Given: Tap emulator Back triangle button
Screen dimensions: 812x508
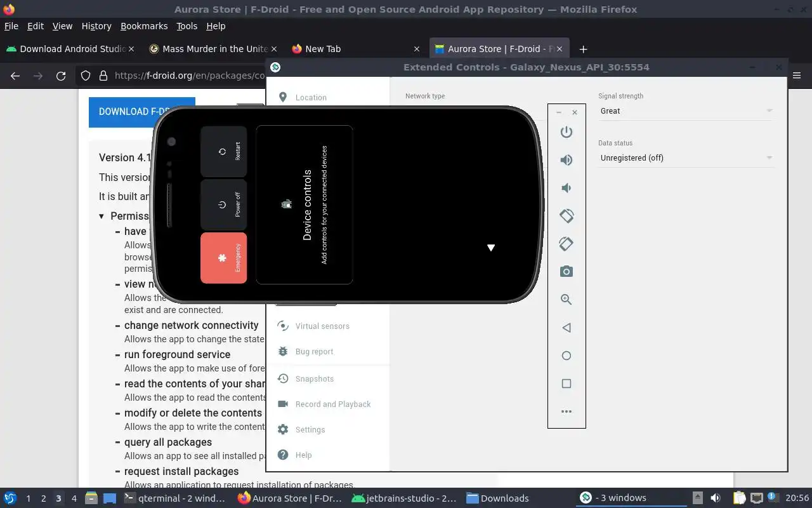Looking at the screenshot, I should coord(566,328).
